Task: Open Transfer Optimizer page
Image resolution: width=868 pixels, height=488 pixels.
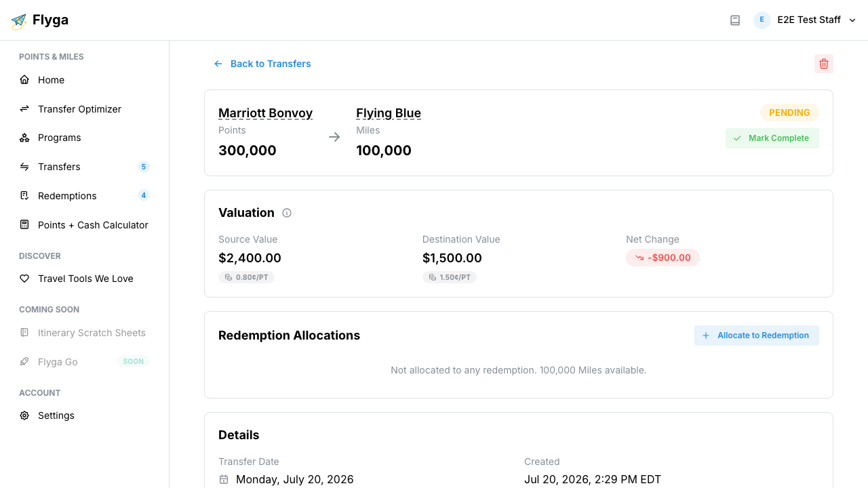Action: tap(84, 109)
